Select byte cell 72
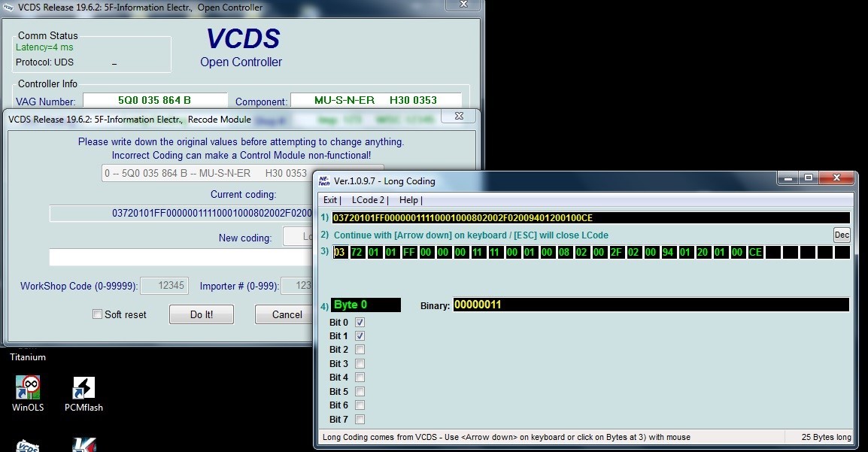The width and height of the screenshot is (868, 452). (x=357, y=252)
